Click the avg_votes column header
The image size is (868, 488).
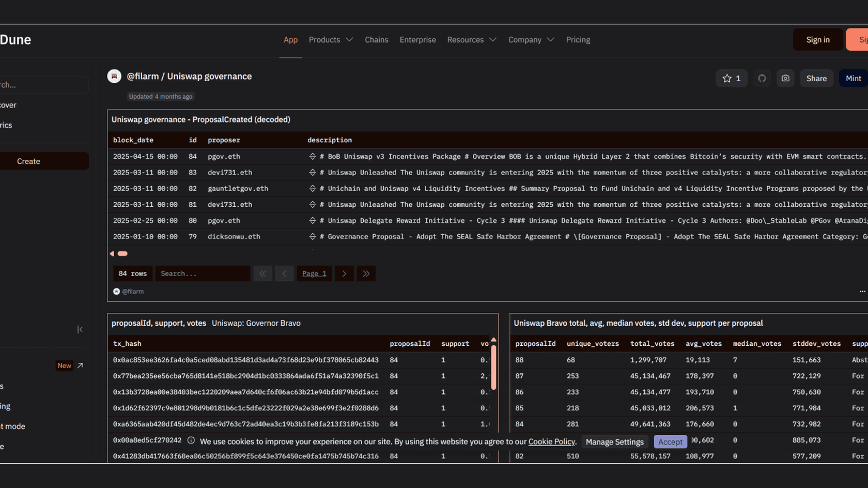pos(704,344)
